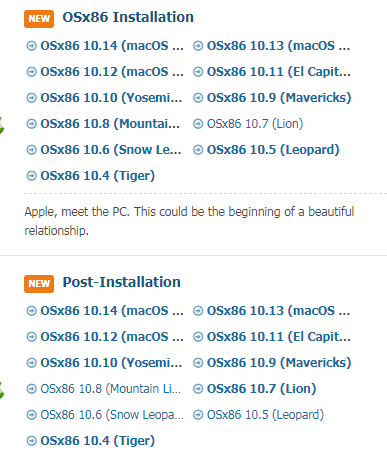Click arrow icon beside Installation OSx86 10.7
The image size is (387, 458).
click(198, 124)
